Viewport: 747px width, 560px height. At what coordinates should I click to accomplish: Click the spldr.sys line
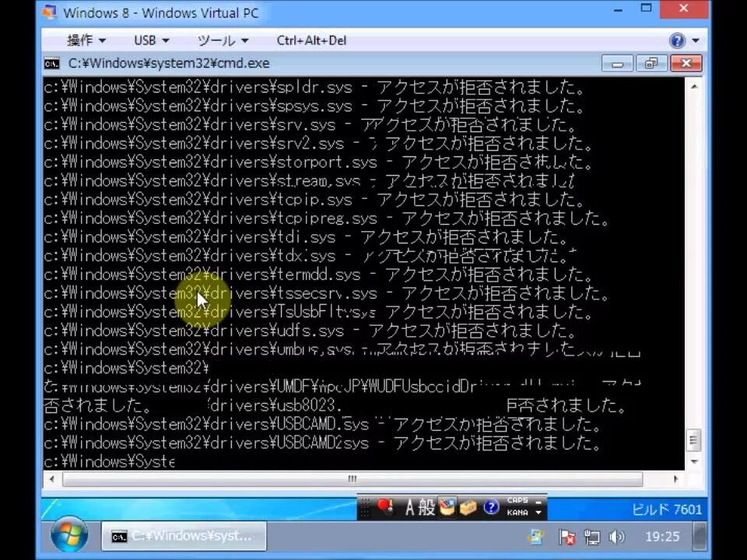click(x=314, y=87)
